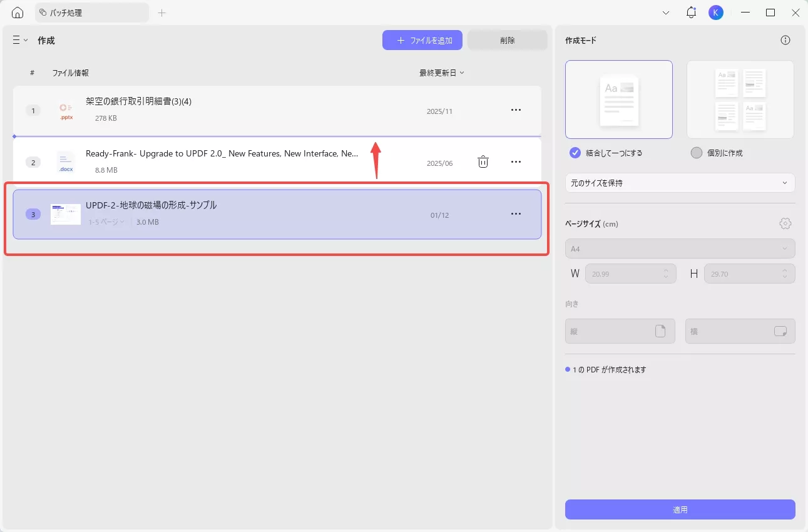
Task: Open more options for UPDF-2 sample file
Action: [516, 214]
